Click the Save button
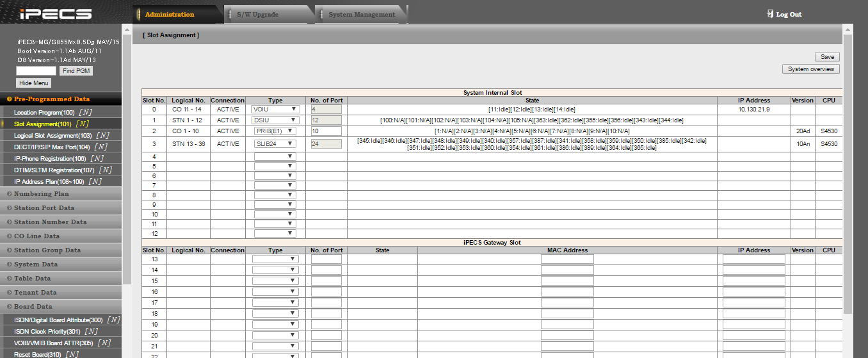Image resolution: width=868 pixels, height=358 pixels. pos(827,56)
